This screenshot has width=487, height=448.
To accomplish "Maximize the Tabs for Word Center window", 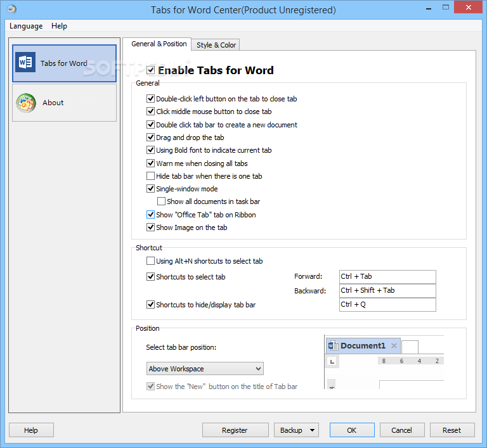I will tap(446, 8).
